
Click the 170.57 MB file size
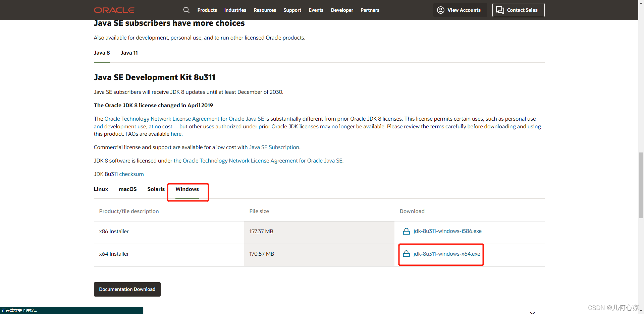262,254
